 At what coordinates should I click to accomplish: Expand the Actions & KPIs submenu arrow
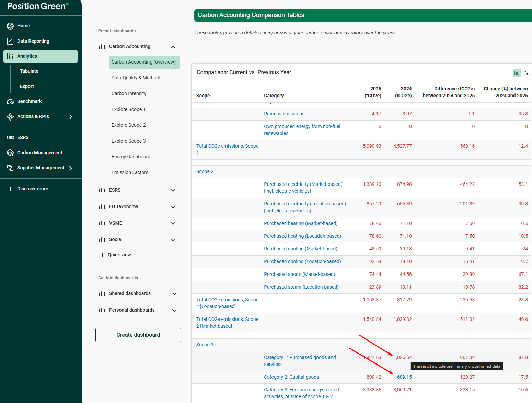[71, 117]
